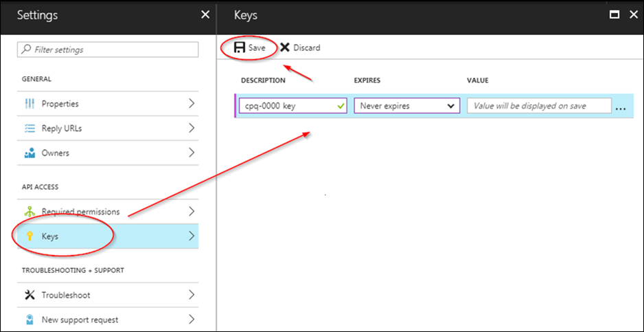Click the Properties sliders icon
Image resolution: width=644 pixels, height=332 pixels.
click(x=30, y=104)
